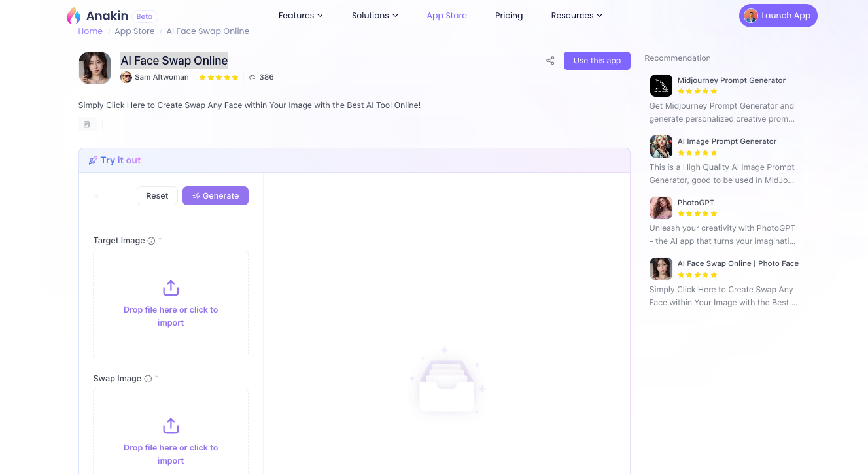Image resolution: width=868 pixels, height=474 pixels.
Task: Click Sam Altwoman's avatar
Action: pos(126,77)
